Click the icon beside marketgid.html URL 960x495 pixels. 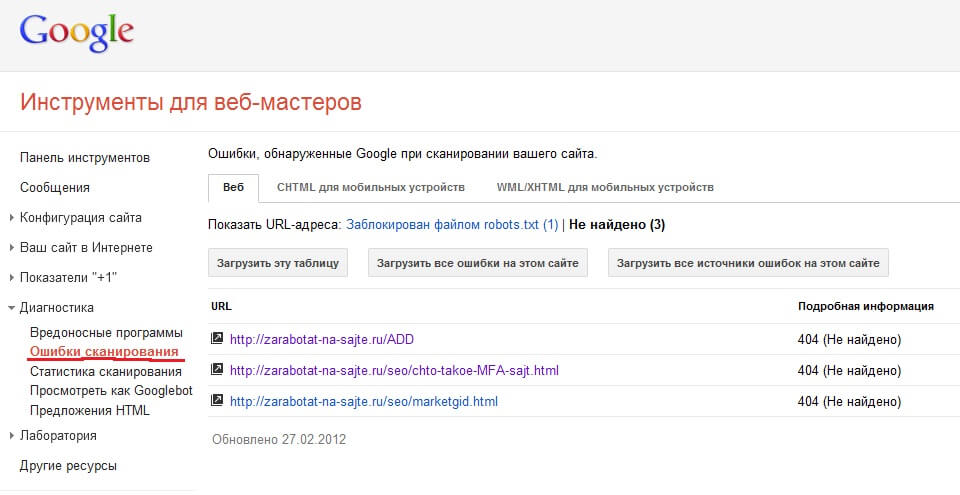(x=217, y=401)
